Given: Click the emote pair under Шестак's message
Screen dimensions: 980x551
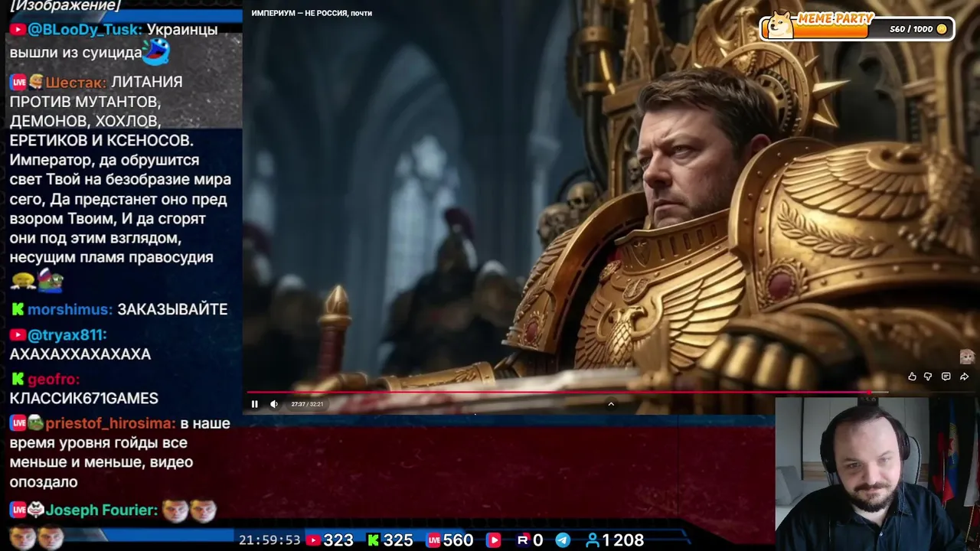Looking at the screenshot, I should click(38, 281).
